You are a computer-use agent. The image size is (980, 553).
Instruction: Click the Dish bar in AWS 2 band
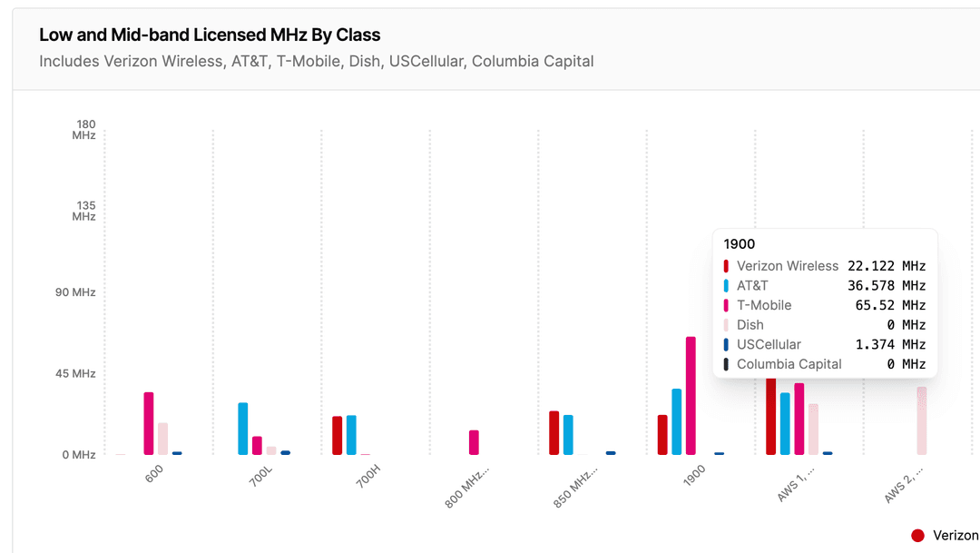922,420
